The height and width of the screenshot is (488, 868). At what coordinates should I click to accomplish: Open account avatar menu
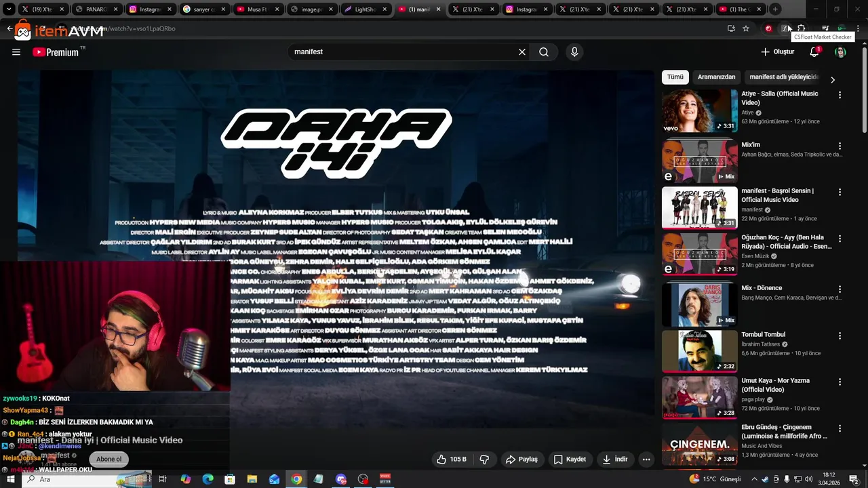pos(840,52)
